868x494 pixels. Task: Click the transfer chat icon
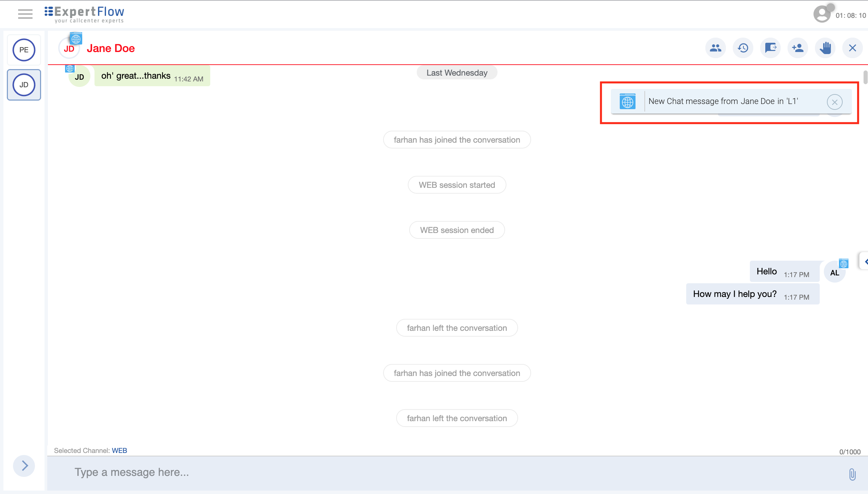770,48
